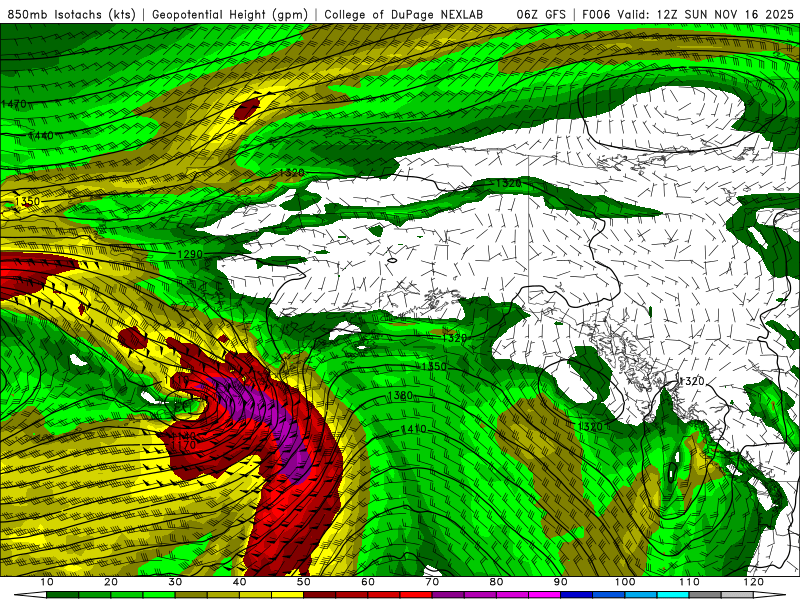Click the color bar label 100
The image size is (800, 600).
point(624,582)
